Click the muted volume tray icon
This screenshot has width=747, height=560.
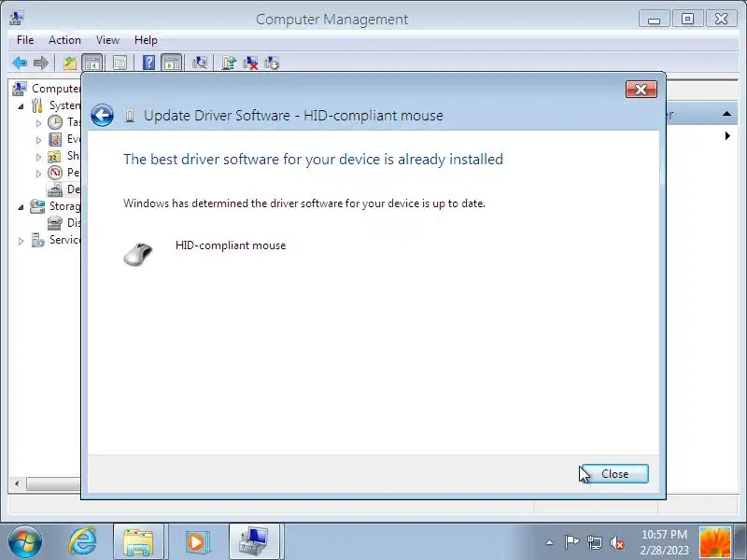click(x=617, y=542)
